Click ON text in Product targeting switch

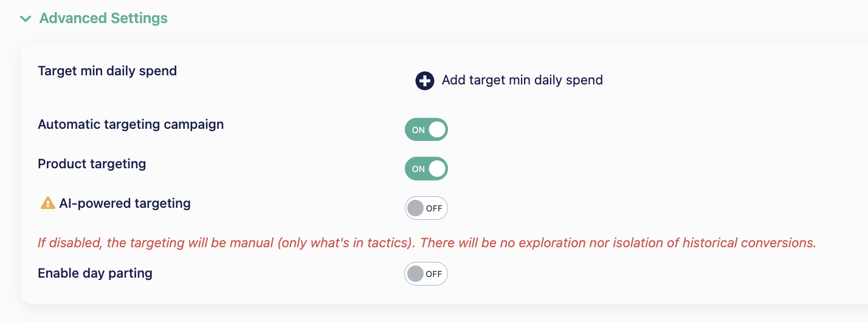click(x=419, y=170)
